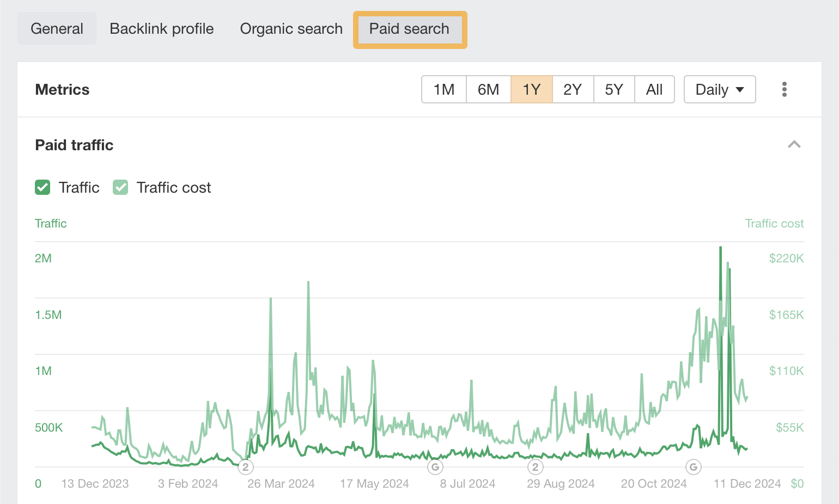Open the Daily granularity dropdown
Image resolution: width=839 pixels, height=504 pixels.
point(719,89)
